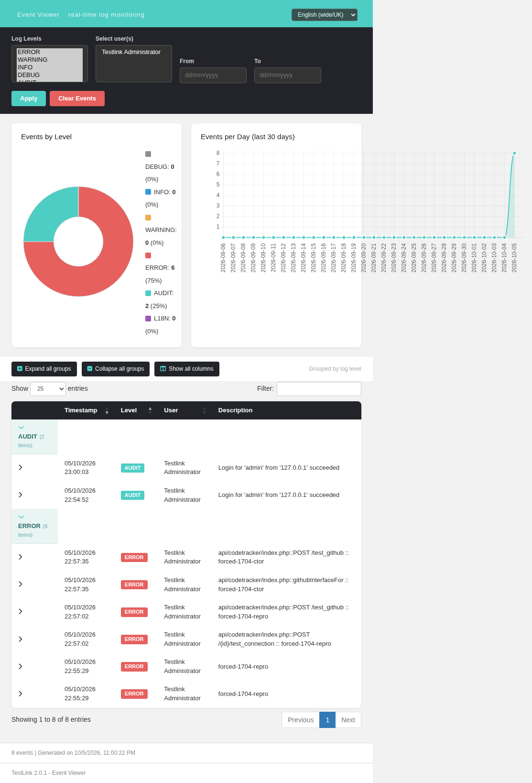Screen dimensions: 532x783
Task: Go to Previous page
Action: point(301,720)
